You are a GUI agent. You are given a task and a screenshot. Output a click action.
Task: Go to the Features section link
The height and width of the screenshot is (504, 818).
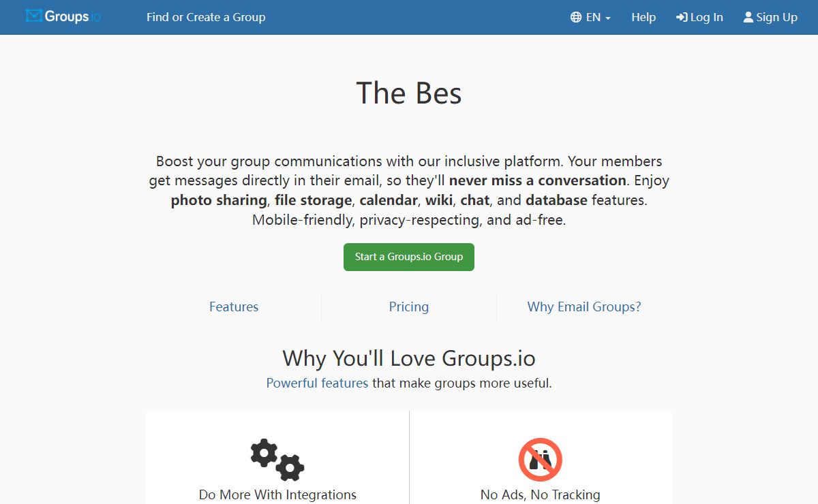pyautogui.click(x=234, y=307)
